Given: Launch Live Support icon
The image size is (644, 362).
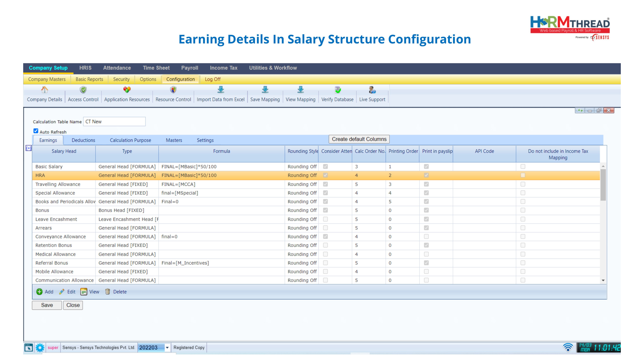Looking at the screenshot, I should coord(372,90).
